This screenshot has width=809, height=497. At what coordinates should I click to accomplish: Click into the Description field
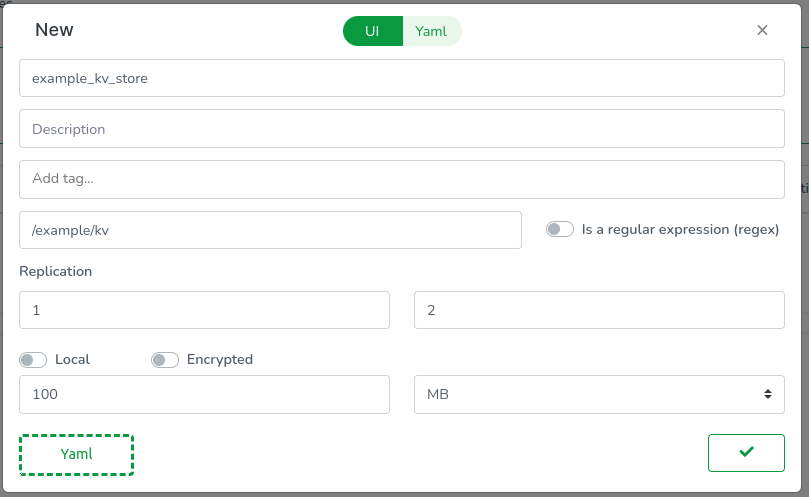pos(401,129)
